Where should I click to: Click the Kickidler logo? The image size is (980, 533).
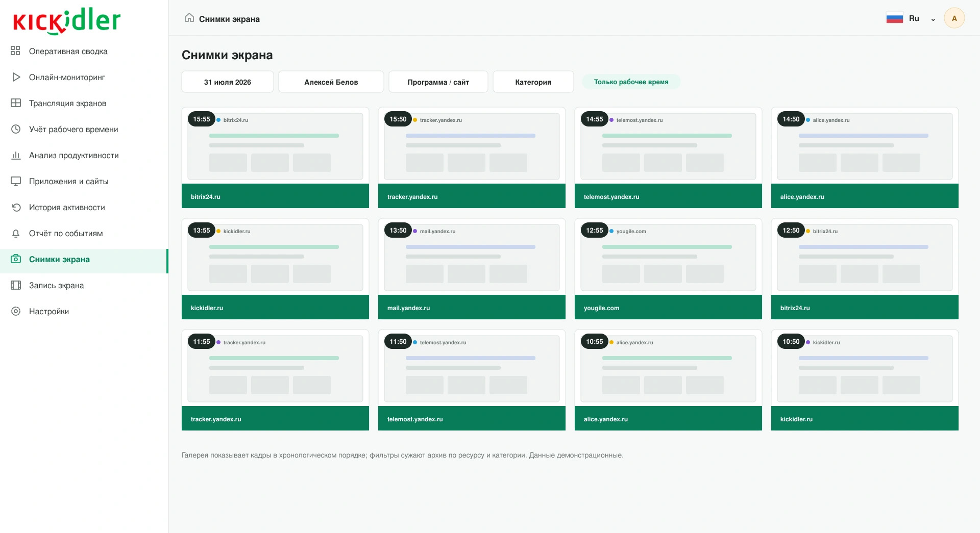[67, 21]
